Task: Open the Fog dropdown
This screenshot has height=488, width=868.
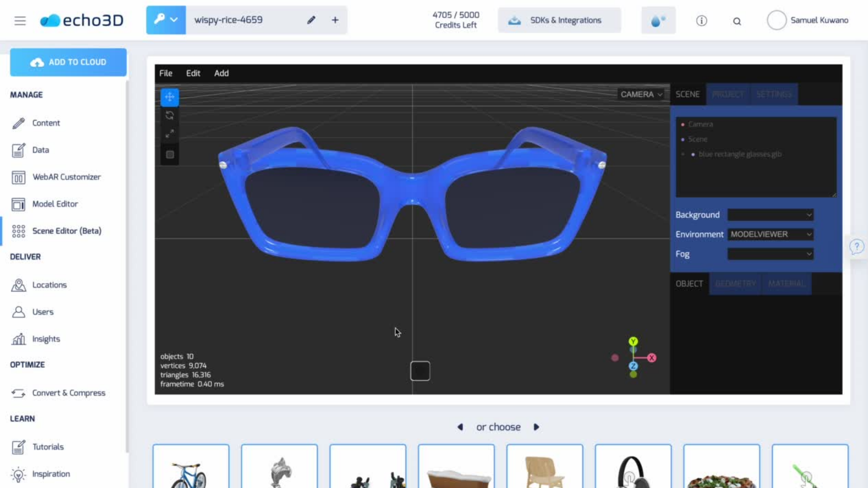Action: [770, 254]
